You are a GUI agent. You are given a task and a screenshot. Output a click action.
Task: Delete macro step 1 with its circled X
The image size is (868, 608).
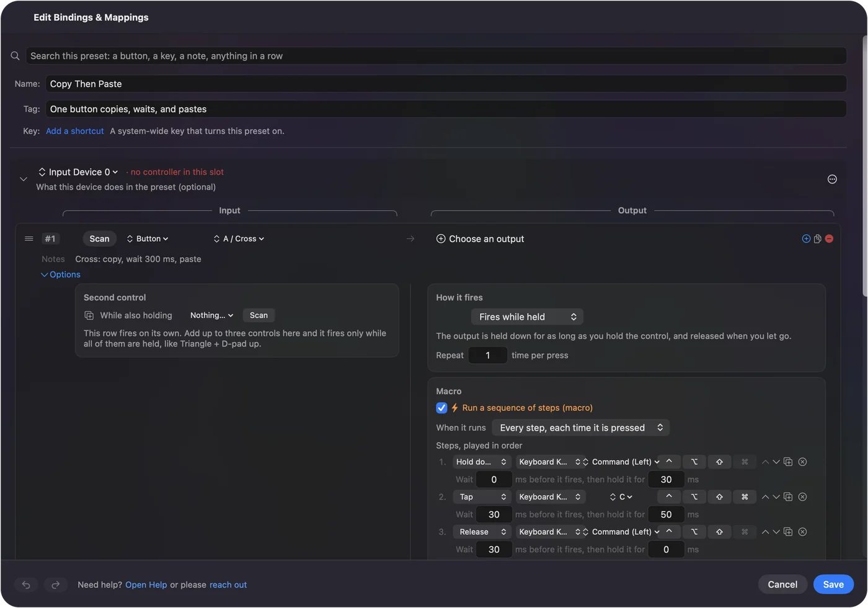pyautogui.click(x=802, y=462)
